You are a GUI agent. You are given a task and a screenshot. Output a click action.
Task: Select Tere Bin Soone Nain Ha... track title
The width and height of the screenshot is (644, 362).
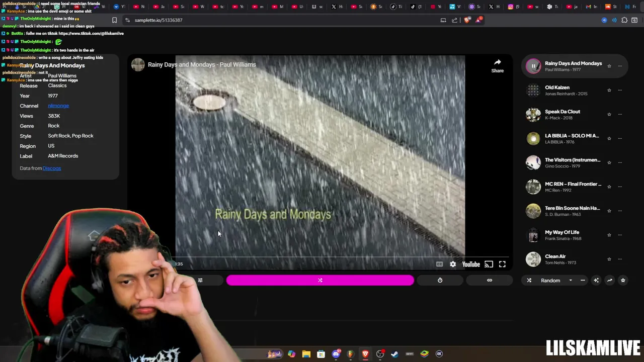tap(573, 208)
